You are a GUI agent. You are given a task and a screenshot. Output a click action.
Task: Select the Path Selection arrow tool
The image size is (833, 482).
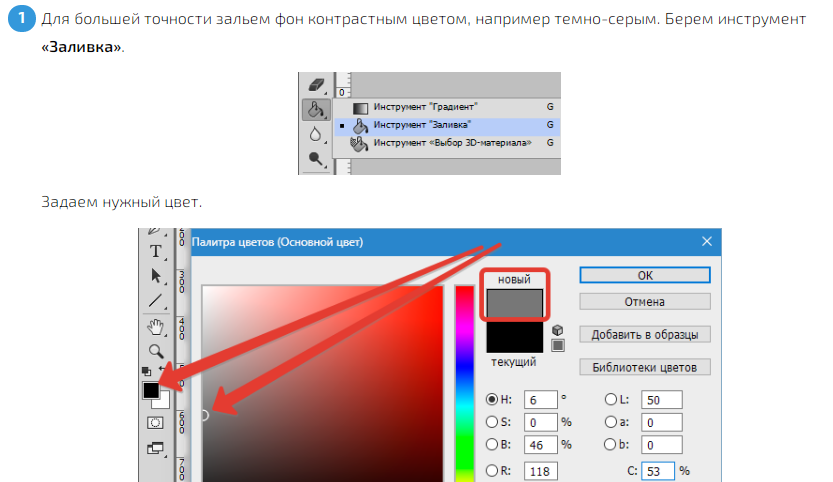click(156, 275)
